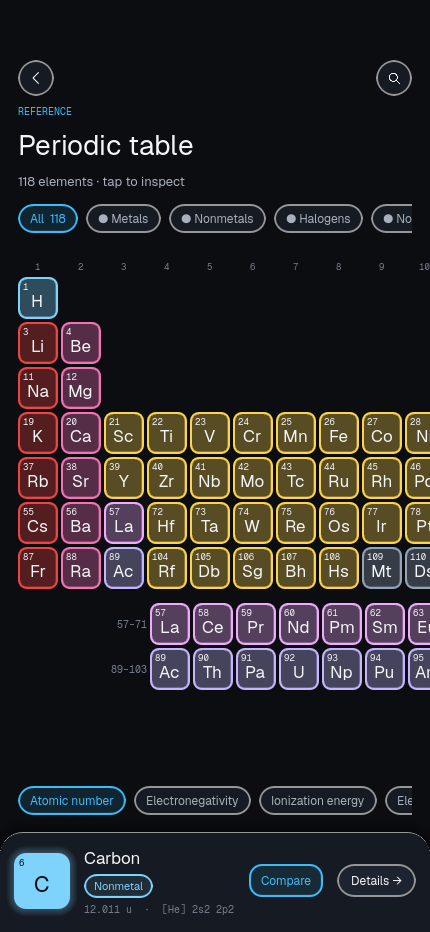
Task: Tap Technetium (Tc) element
Action: [296, 478]
